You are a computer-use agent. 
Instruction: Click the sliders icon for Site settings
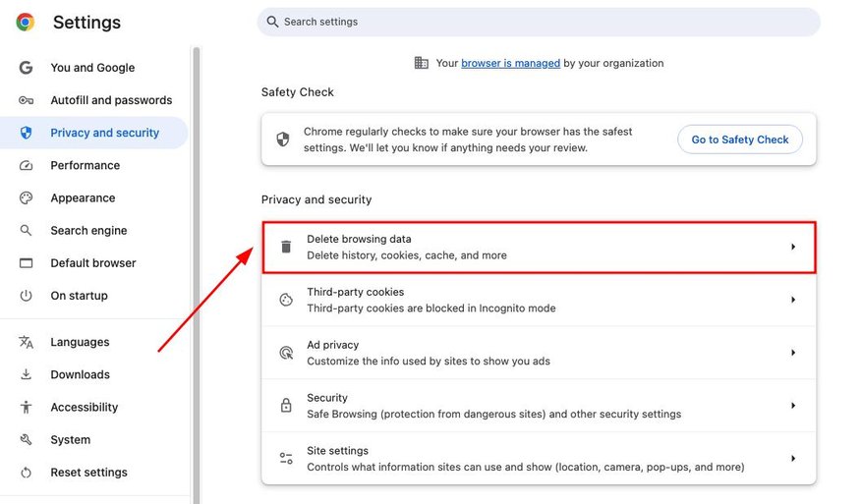[286, 459]
